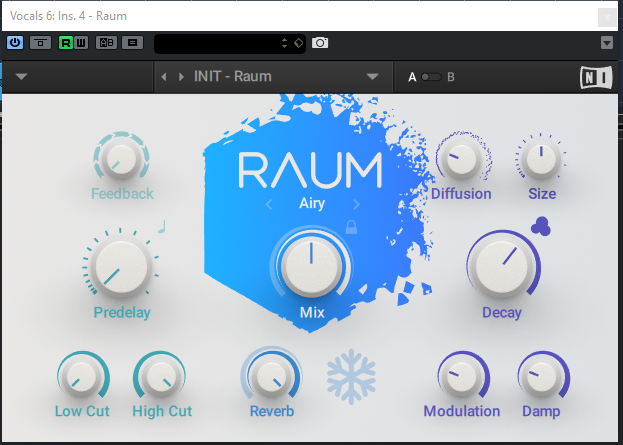Go to next preset with right arrow
This screenshot has height=445, width=623.
tap(181, 77)
